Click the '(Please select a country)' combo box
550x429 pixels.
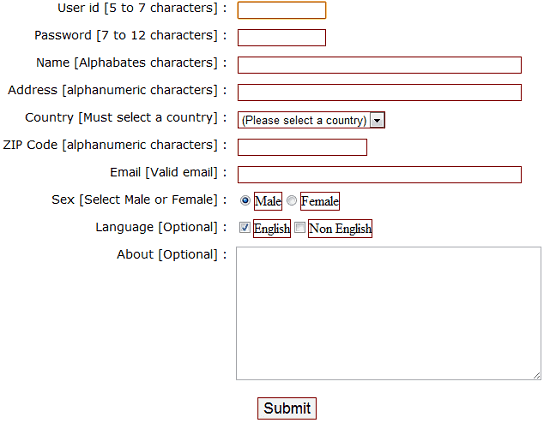click(x=311, y=120)
